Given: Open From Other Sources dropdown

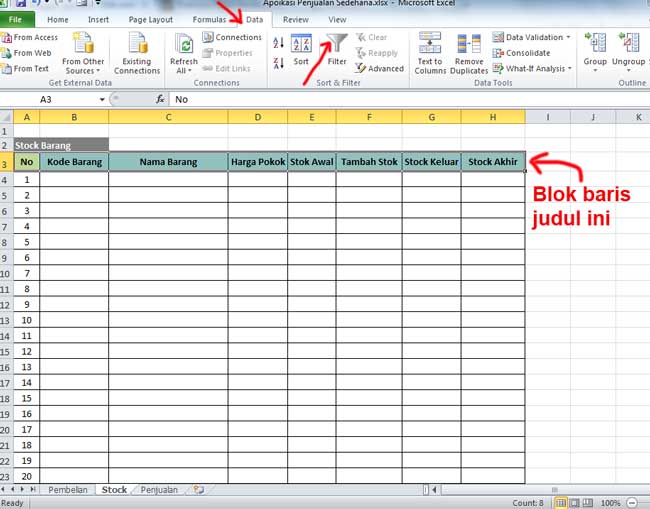Looking at the screenshot, I should point(83,53).
